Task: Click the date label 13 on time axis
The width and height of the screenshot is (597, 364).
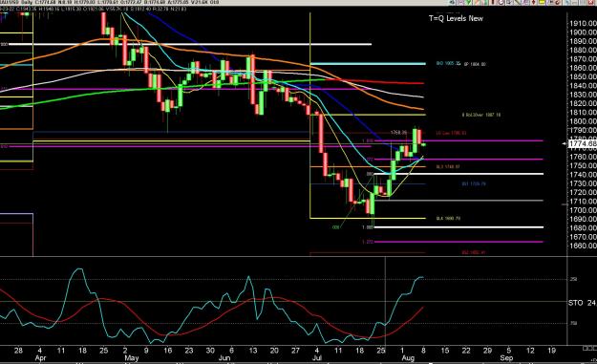Action: click(253, 351)
